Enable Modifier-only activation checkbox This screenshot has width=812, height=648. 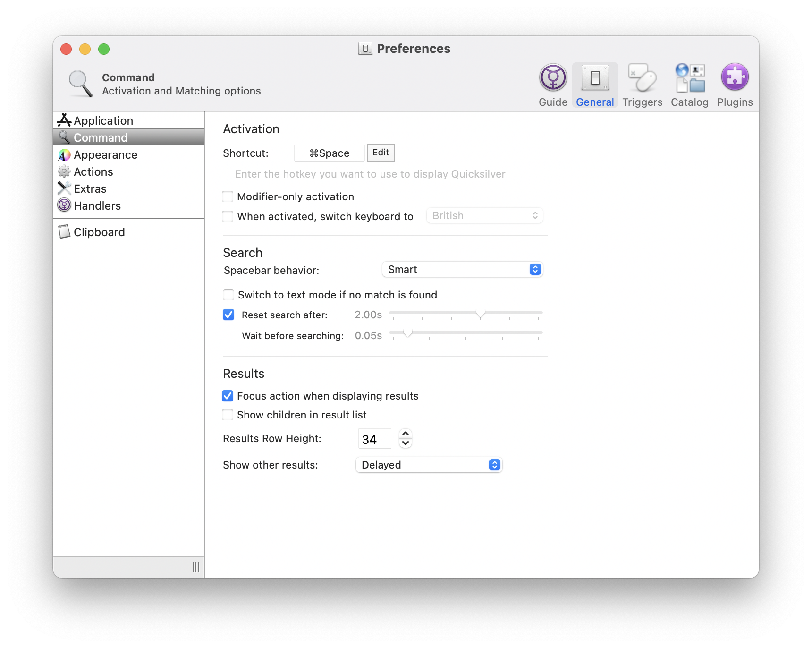[x=228, y=196]
